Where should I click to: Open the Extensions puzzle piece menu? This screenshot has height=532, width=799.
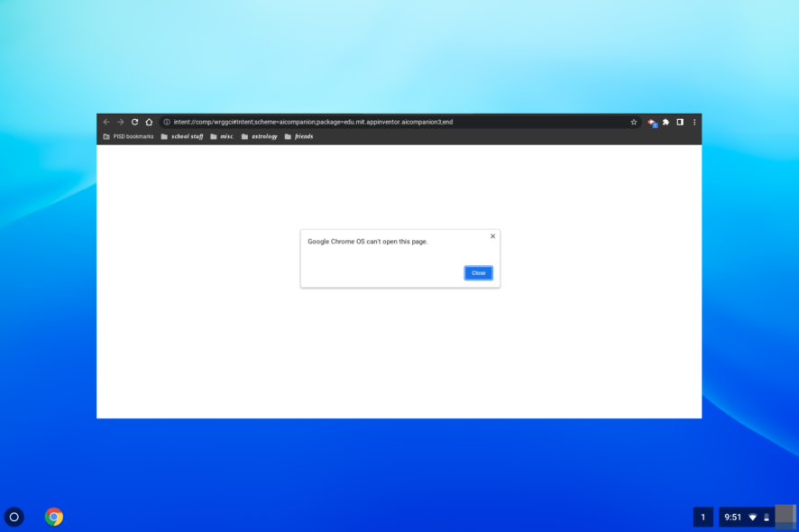(x=666, y=123)
